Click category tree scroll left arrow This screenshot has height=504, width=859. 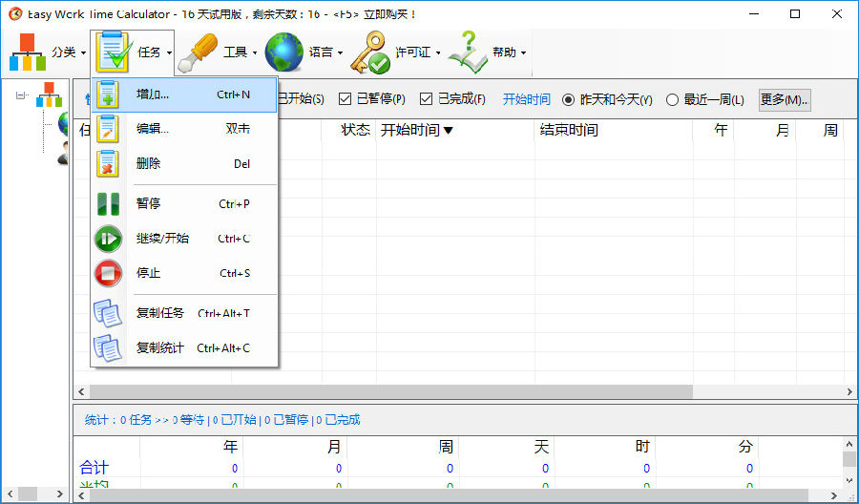coord(10,494)
